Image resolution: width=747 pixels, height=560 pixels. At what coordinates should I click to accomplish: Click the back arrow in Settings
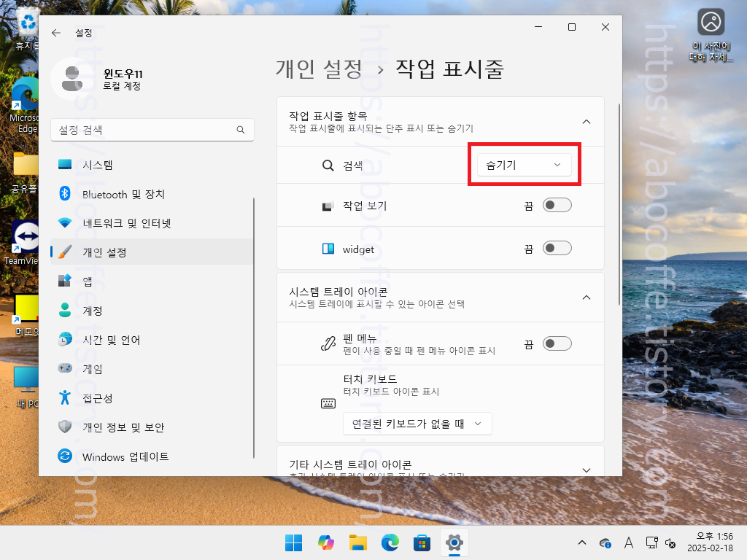[x=56, y=33]
